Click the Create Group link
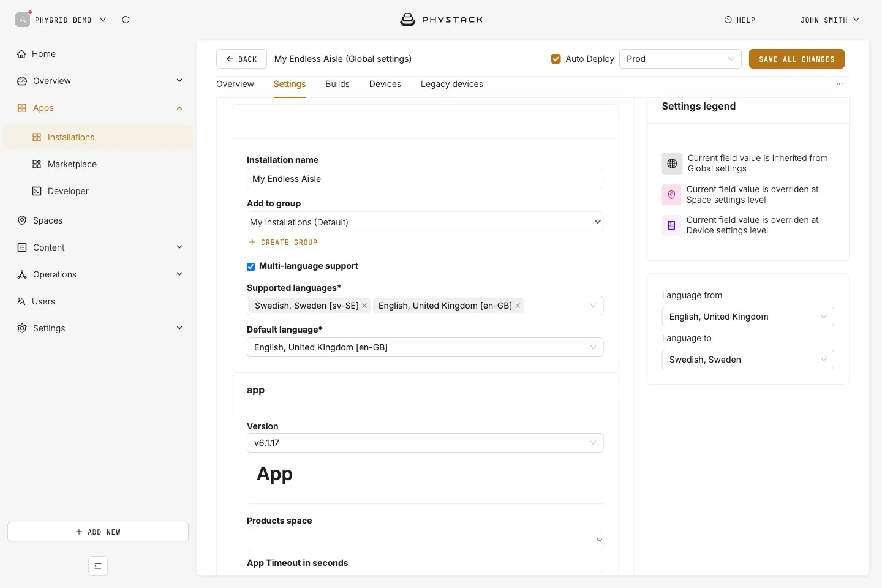The height and width of the screenshot is (588, 882). click(283, 243)
